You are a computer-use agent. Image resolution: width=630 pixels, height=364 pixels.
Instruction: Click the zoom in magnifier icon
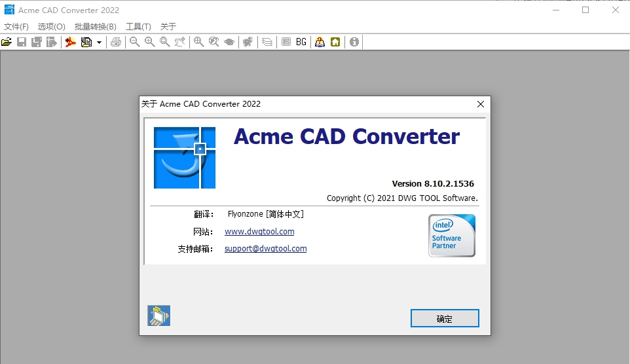coord(150,42)
